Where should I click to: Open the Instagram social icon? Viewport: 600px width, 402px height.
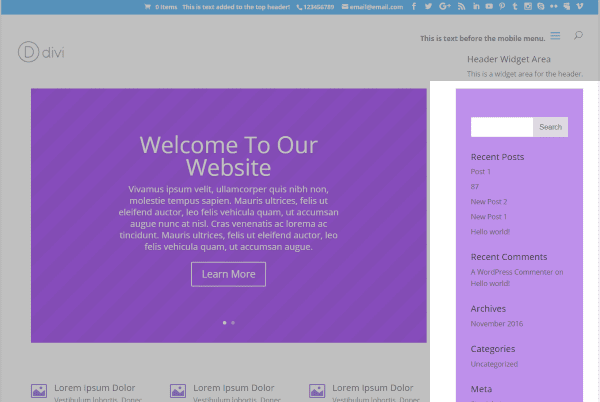point(528,7)
